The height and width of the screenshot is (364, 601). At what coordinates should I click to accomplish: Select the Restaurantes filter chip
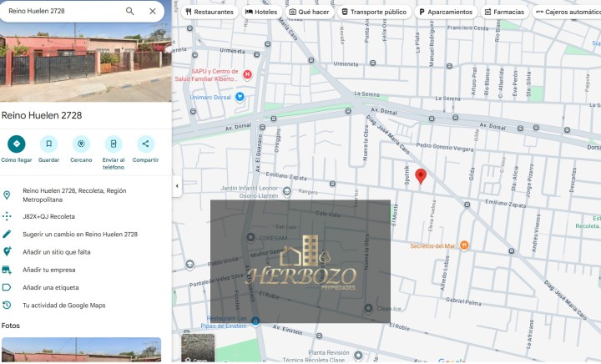coord(210,13)
